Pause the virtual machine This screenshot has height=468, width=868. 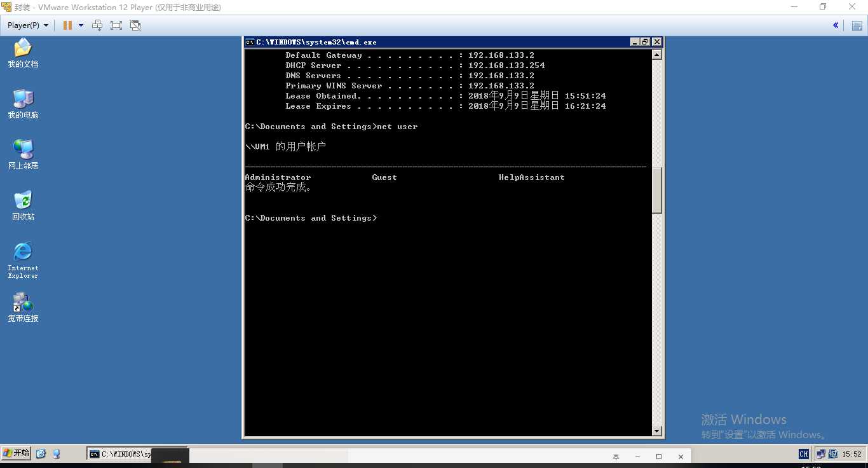(67, 25)
